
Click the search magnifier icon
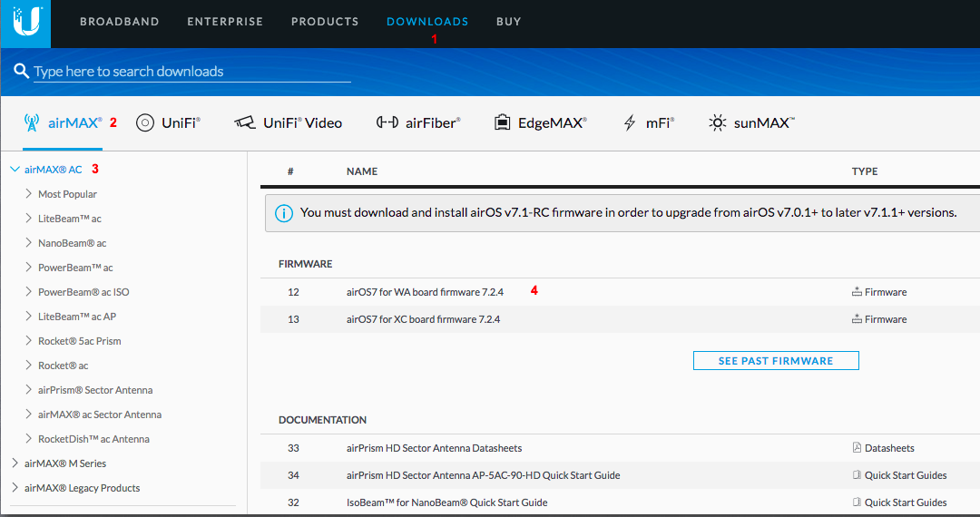pyautogui.click(x=21, y=71)
